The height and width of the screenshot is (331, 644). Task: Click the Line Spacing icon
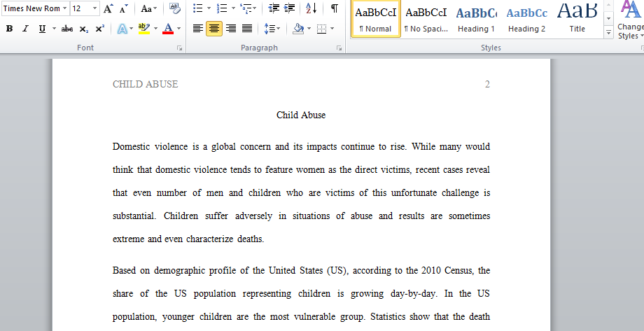pos(269,29)
